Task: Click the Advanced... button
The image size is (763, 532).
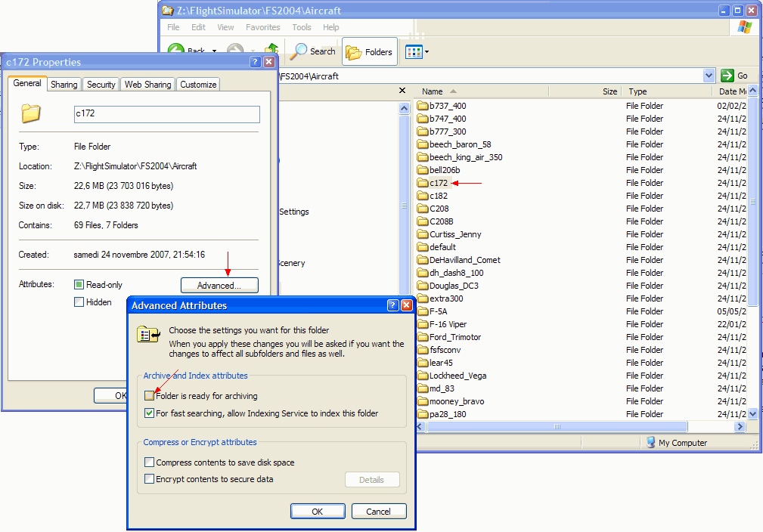Action: click(x=219, y=286)
